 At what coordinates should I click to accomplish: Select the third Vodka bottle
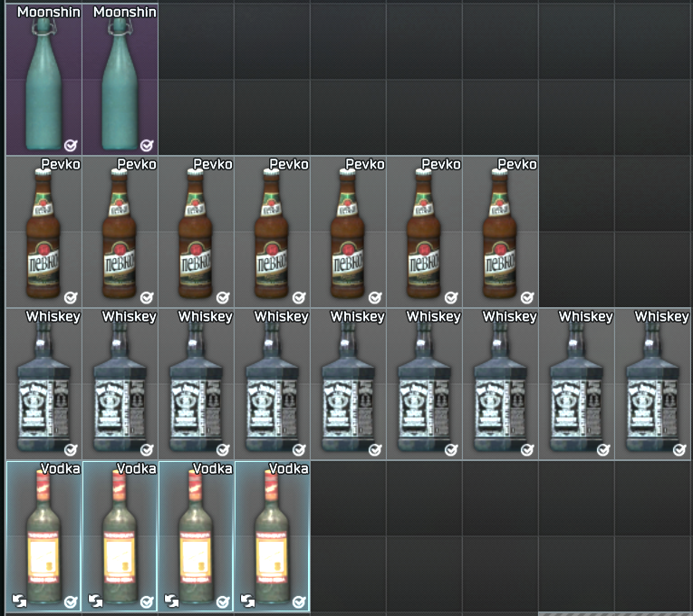point(196,536)
